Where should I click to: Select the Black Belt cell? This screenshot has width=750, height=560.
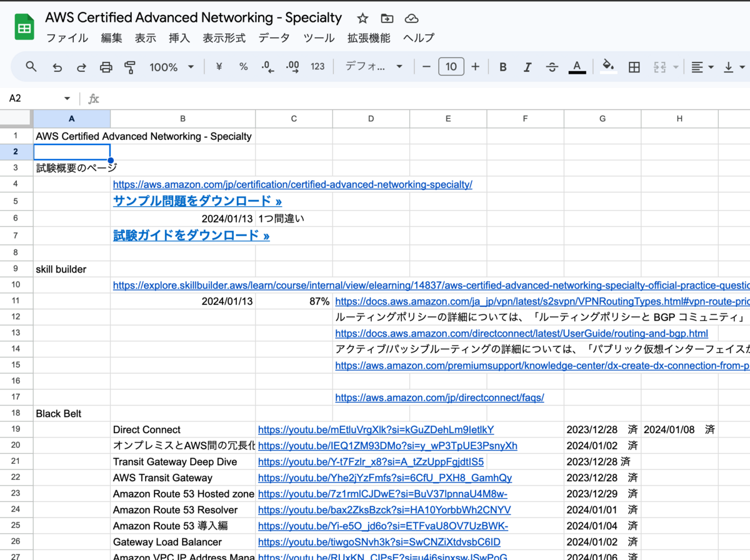tap(72, 413)
